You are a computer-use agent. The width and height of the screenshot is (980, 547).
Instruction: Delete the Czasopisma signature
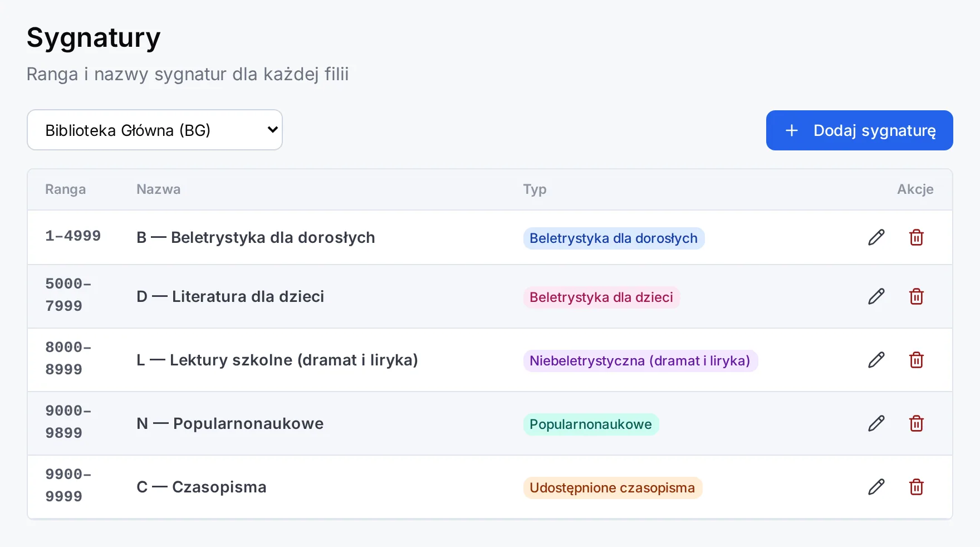pyautogui.click(x=917, y=487)
